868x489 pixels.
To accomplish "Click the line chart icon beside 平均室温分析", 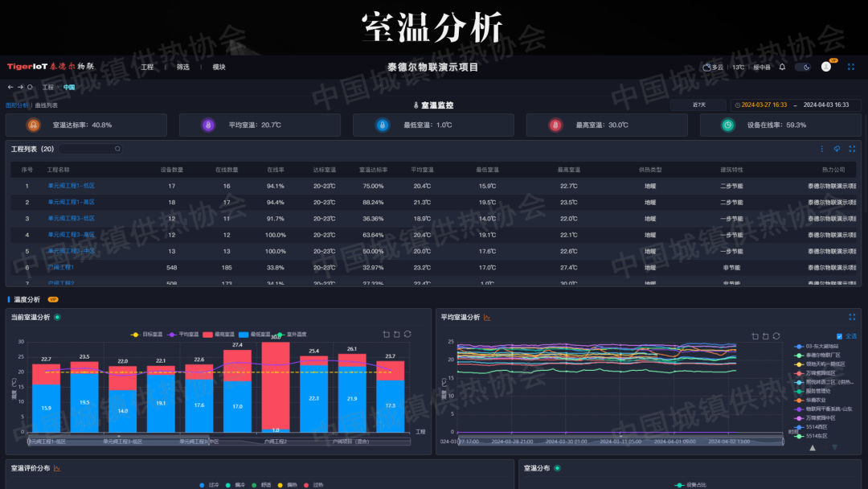I will tap(487, 318).
